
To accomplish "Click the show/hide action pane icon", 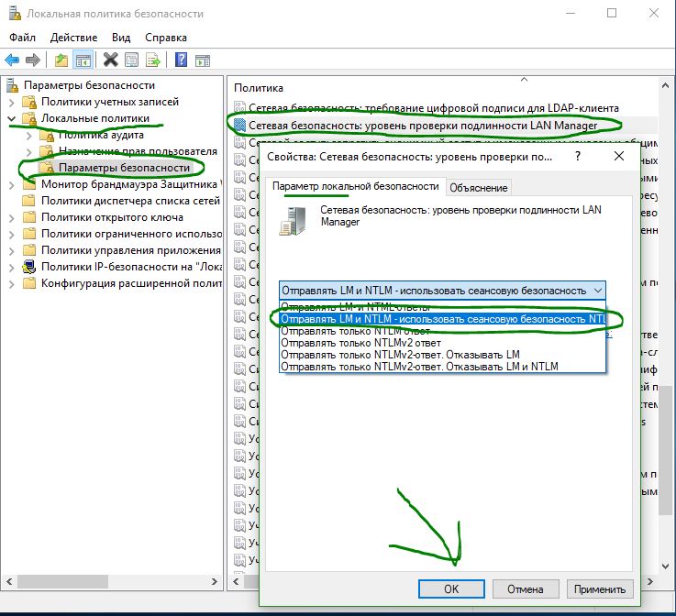I will coord(202,60).
